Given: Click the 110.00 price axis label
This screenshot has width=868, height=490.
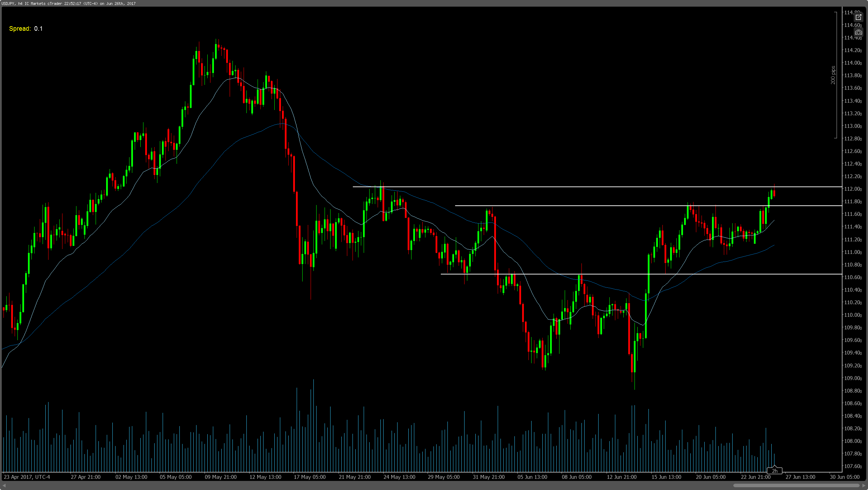Looking at the screenshot, I should click(x=853, y=315).
